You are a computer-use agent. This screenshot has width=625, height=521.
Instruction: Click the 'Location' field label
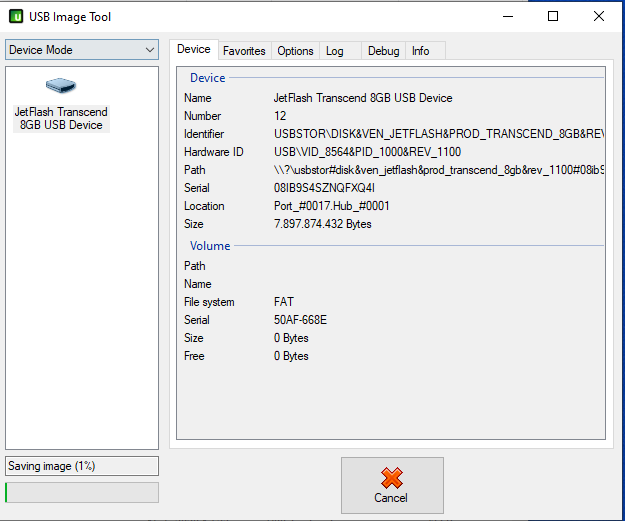tap(204, 206)
